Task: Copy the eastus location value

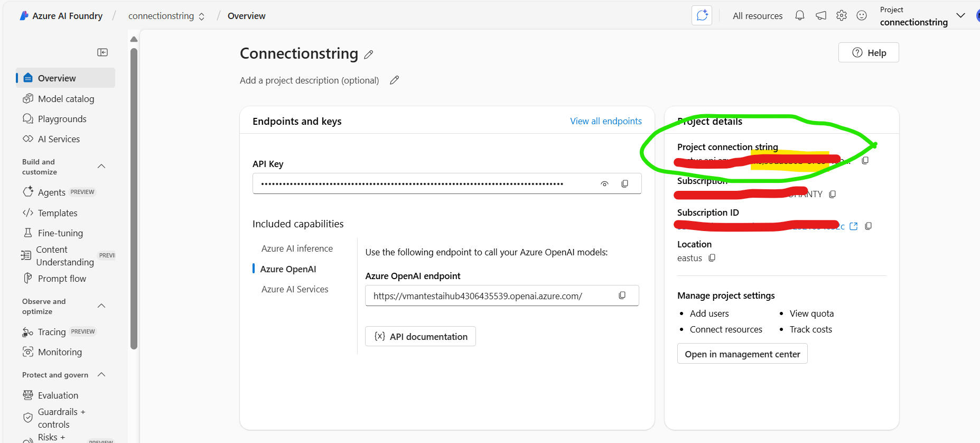Action: [x=712, y=258]
